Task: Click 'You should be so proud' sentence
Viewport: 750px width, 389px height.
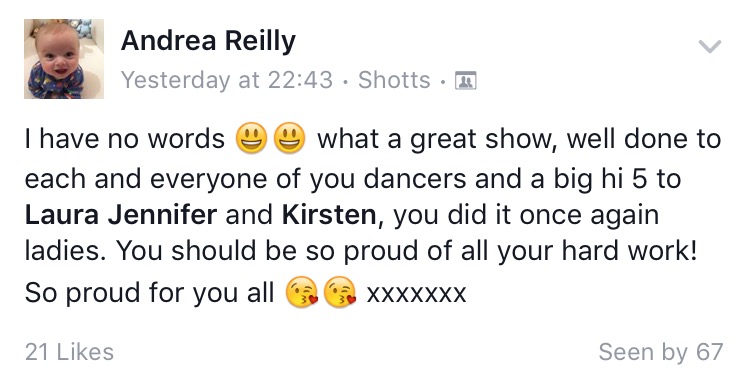Action: (x=262, y=251)
